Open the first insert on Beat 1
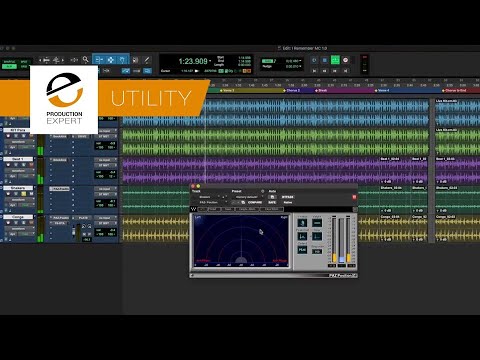This screenshot has height=360, width=480. coord(60,160)
